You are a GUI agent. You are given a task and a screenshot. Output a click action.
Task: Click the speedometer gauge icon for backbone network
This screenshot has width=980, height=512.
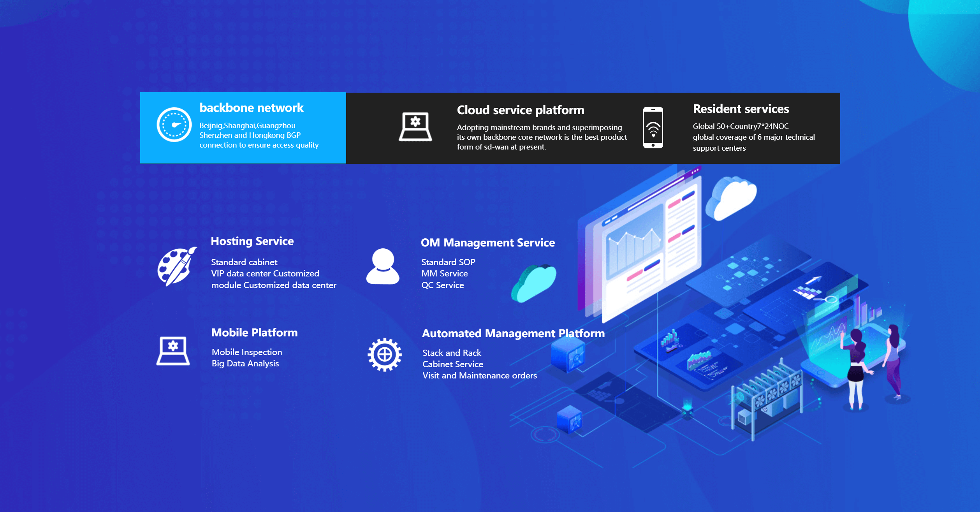pyautogui.click(x=174, y=125)
